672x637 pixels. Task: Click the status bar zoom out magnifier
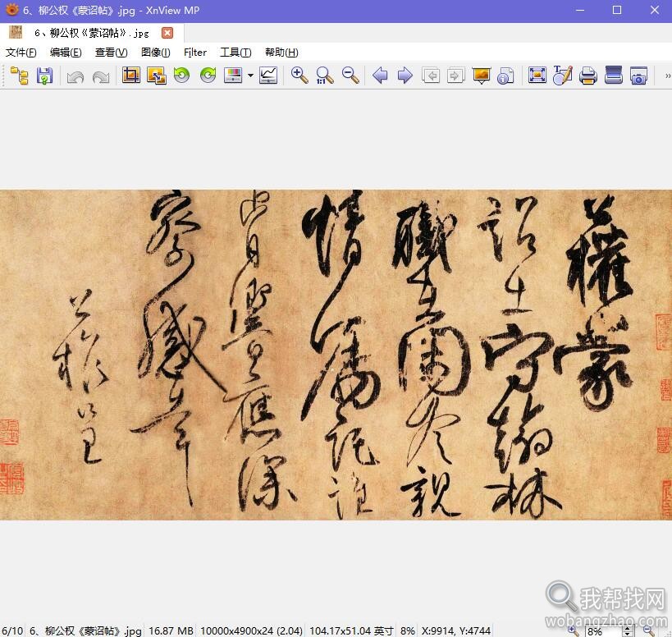(x=649, y=630)
